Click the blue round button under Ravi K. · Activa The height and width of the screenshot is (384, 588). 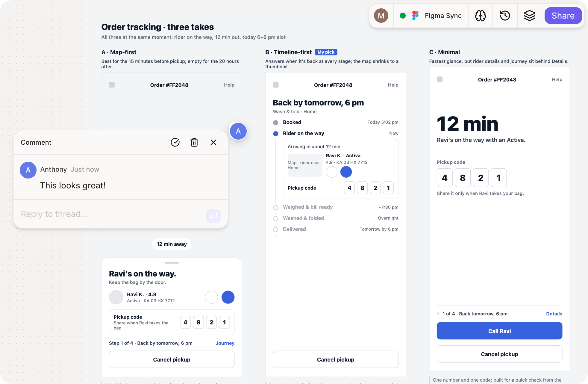[x=346, y=172]
